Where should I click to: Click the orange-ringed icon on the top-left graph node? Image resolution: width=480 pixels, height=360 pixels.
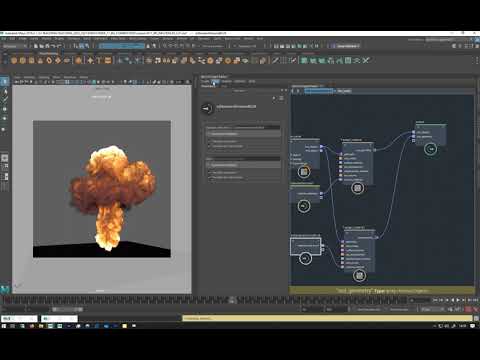click(x=304, y=172)
